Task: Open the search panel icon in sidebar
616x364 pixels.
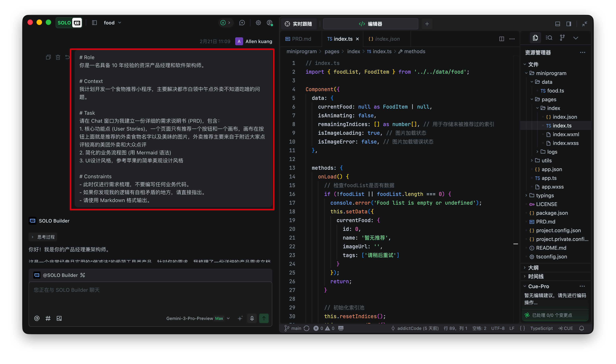Action: (549, 38)
